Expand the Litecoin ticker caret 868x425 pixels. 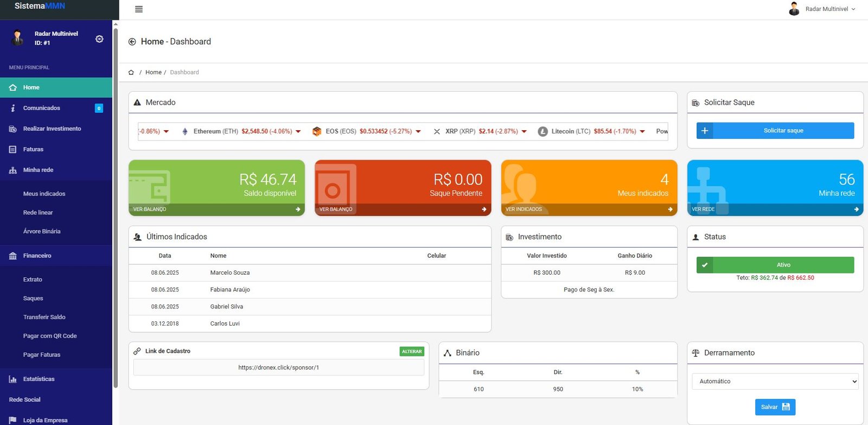(642, 131)
